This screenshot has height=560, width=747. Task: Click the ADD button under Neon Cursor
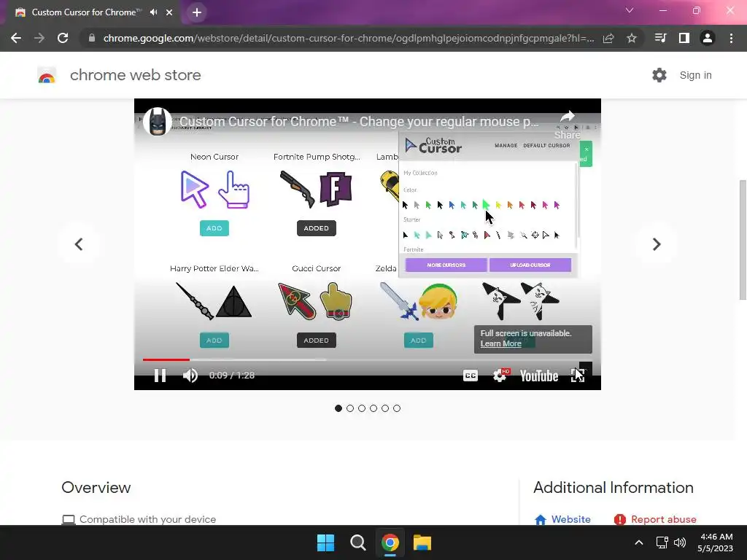pos(214,228)
